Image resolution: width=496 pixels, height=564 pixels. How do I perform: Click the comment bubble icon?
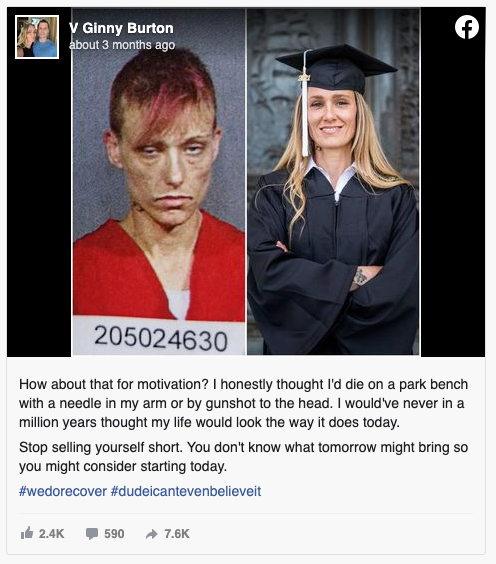point(92,533)
